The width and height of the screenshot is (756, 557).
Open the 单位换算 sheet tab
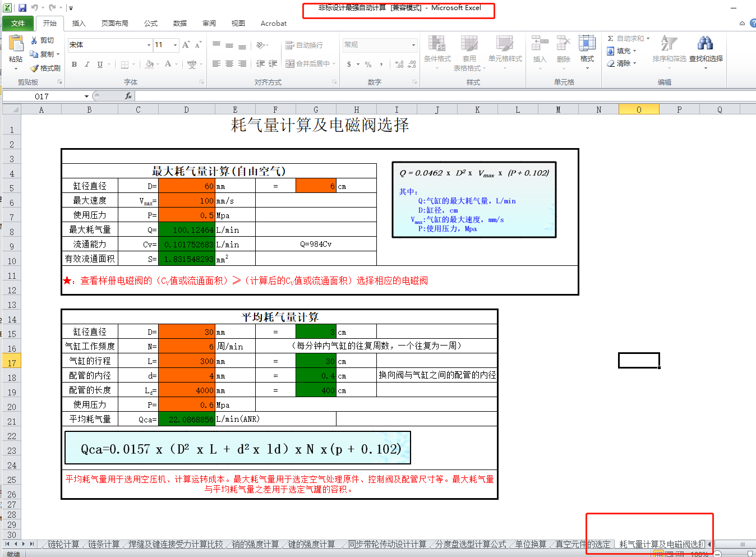click(531, 544)
